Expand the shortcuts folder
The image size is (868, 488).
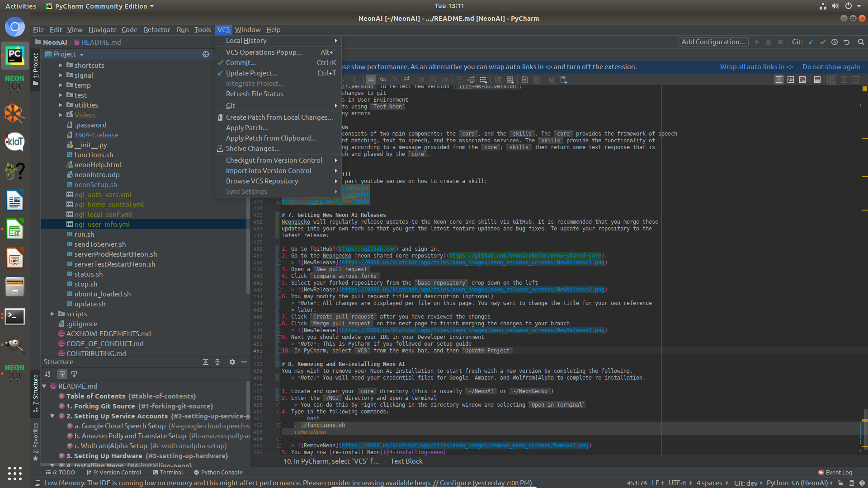(60, 65)
